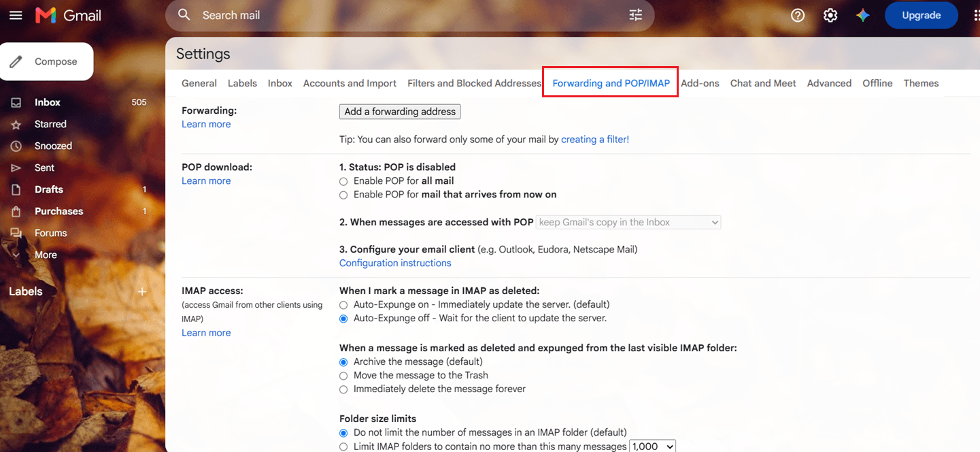Open 'keep Gmail's copy in the Inbox' dropdown

628,222
